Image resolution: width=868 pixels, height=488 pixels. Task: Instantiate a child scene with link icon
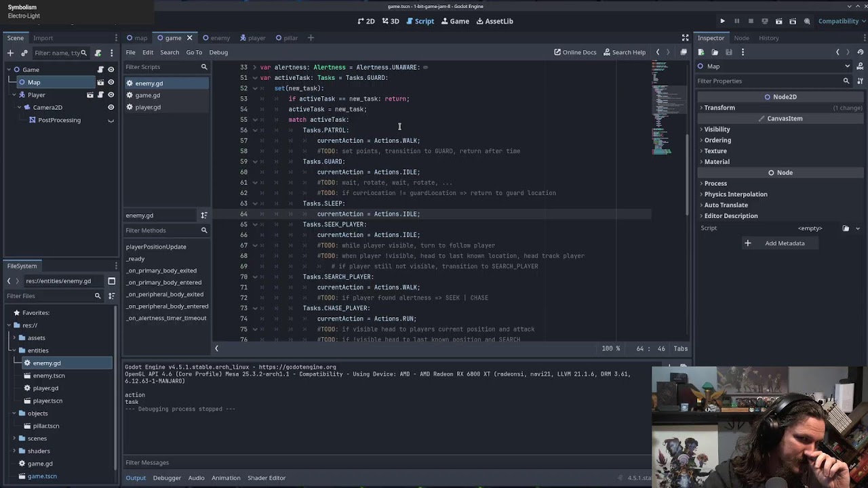[24, 53]
